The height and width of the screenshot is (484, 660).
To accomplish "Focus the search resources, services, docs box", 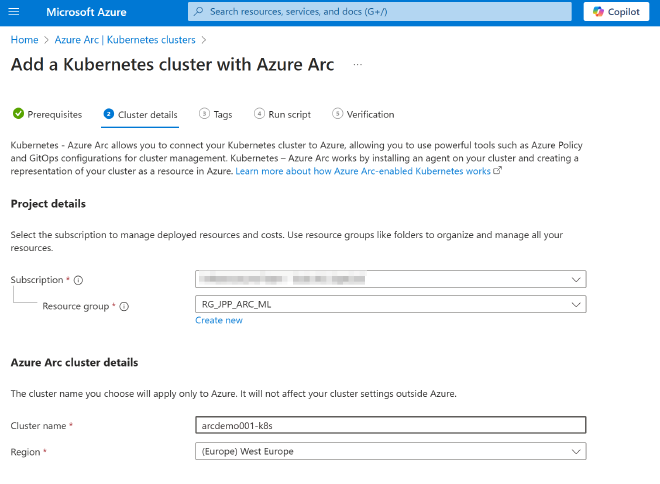I will click(x=380, y=11).
